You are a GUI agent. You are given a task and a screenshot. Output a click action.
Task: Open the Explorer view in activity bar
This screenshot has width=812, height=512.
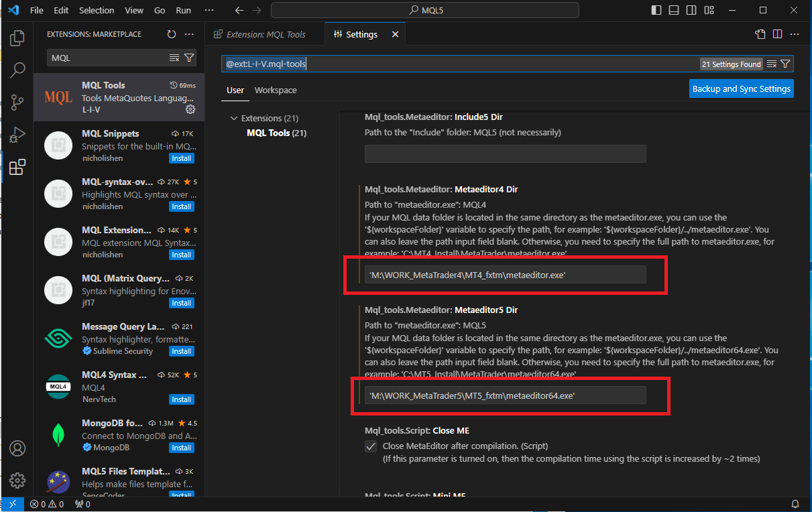click(x=17, y=38)
